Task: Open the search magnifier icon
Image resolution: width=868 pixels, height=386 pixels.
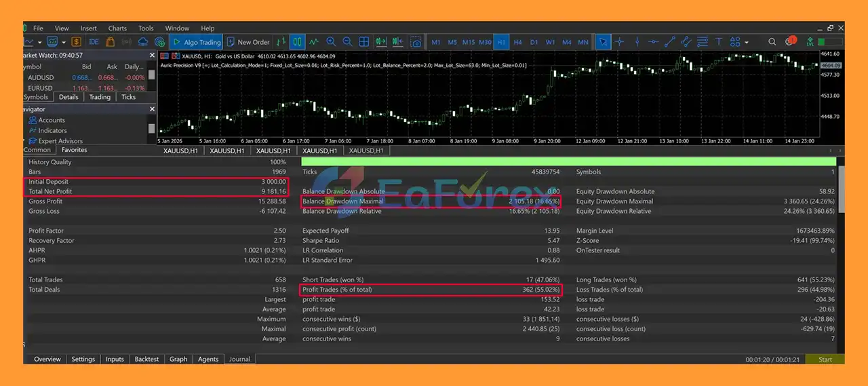Action: (x=772, y=42)
